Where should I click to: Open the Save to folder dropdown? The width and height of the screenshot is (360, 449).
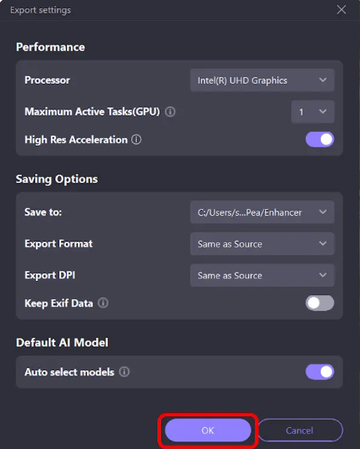(262, 212)
